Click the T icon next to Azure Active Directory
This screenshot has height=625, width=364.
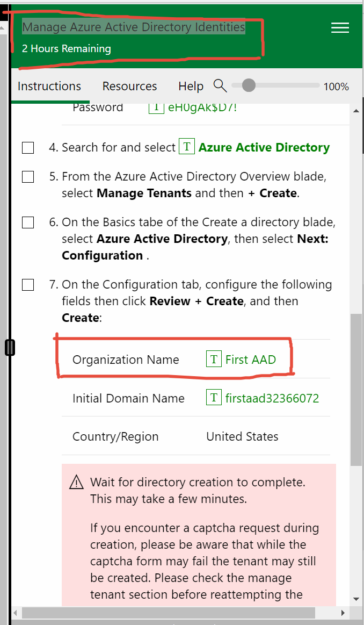click(x=186, y=147)
